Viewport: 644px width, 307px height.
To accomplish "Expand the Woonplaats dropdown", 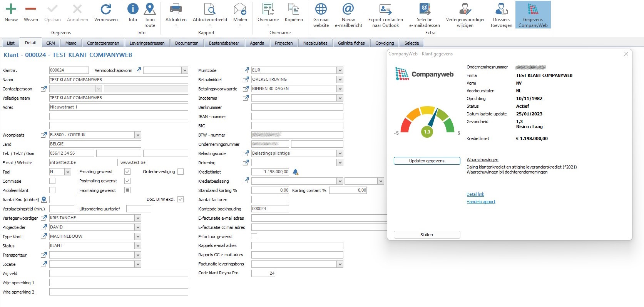I will point(138,135).
